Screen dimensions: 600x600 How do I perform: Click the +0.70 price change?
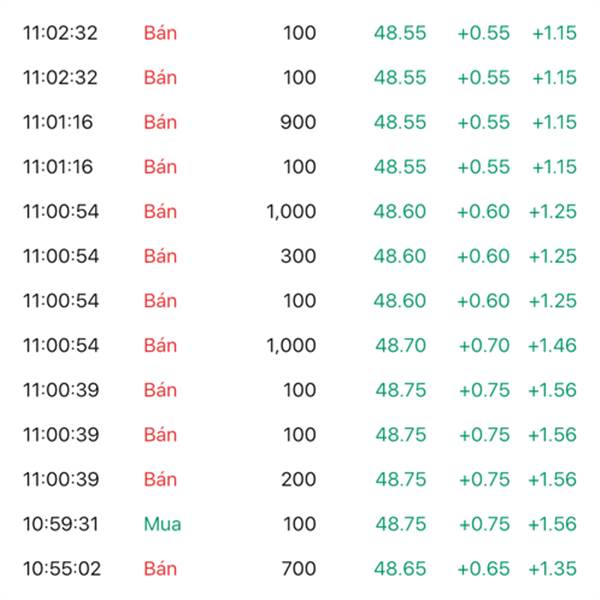pyautogui.click(x=483, y=345)
